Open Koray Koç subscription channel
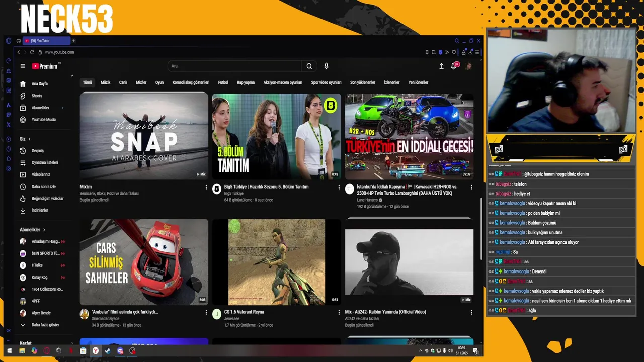This screenshot has width=644, height=362. [43, 278]
